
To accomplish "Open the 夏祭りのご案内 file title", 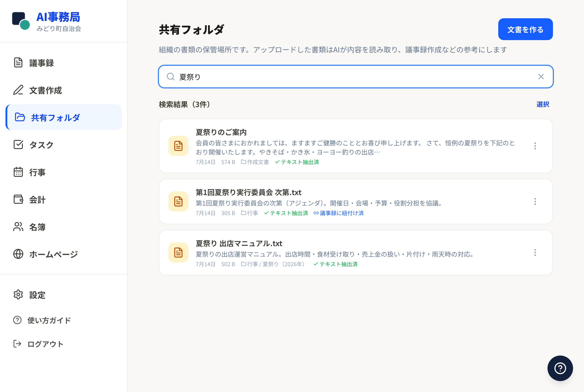I will click(221, 132).
